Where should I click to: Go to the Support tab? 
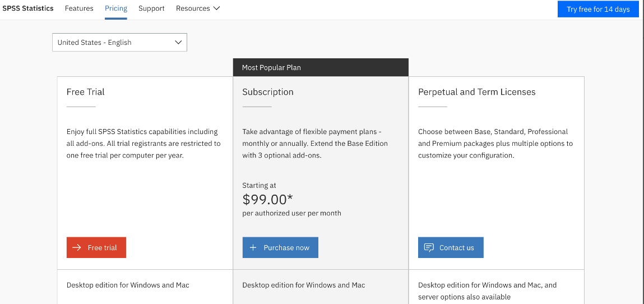[151, 8]
